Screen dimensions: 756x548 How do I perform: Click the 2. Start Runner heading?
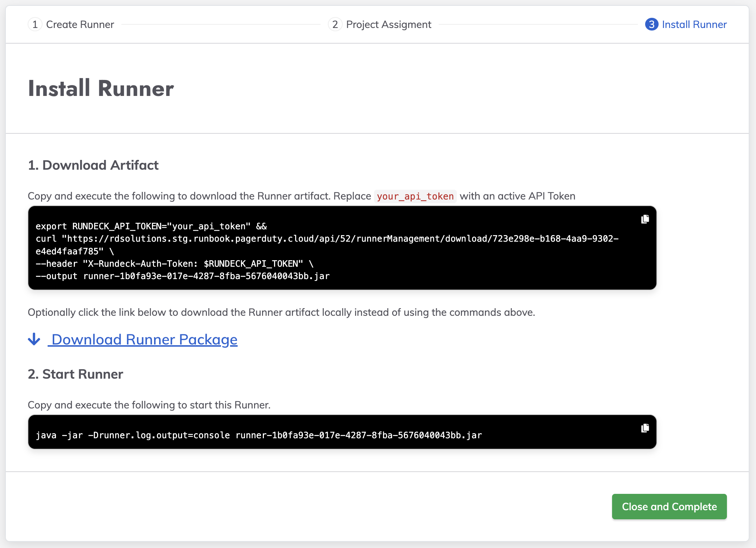[x=76, y=374]
